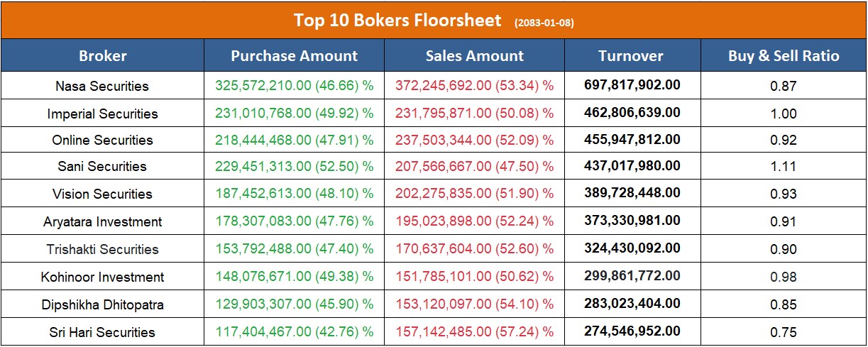
Task: Click Sri Hari Securities sales amount cell
Action: [x=474, y=332]
